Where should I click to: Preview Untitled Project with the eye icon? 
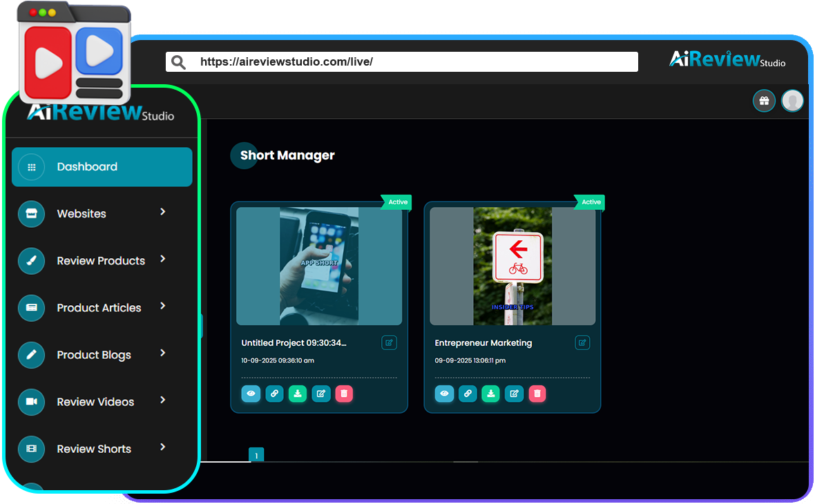pos(251,394)
